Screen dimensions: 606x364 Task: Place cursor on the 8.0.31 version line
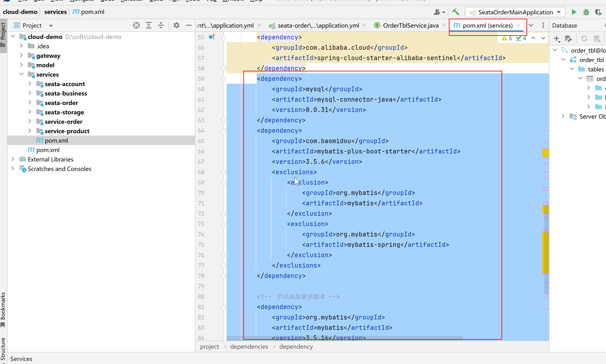[x=319, y=110]
